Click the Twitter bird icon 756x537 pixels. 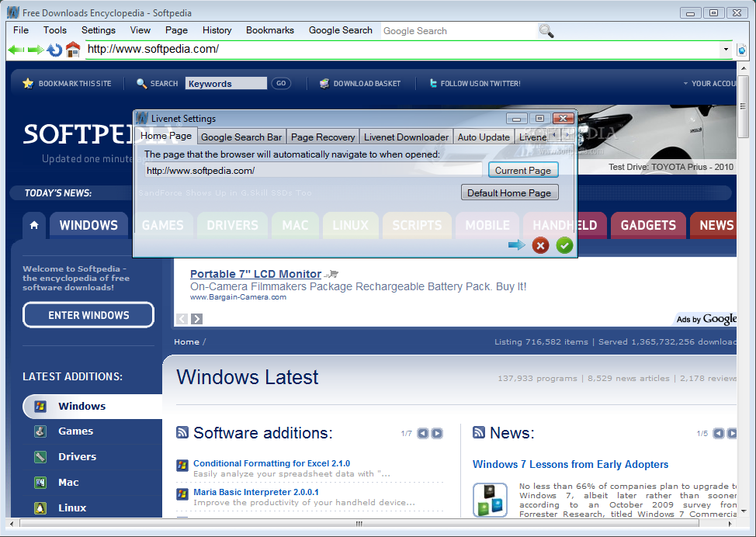433,83
